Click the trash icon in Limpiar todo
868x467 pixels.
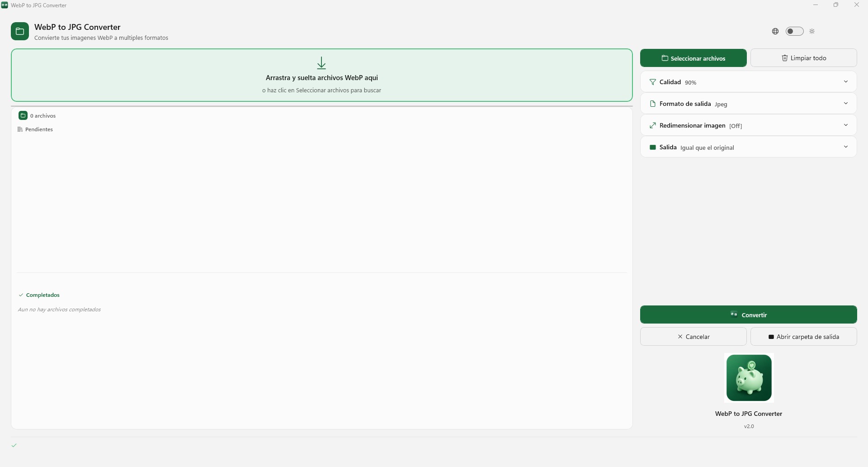[785, 58]
